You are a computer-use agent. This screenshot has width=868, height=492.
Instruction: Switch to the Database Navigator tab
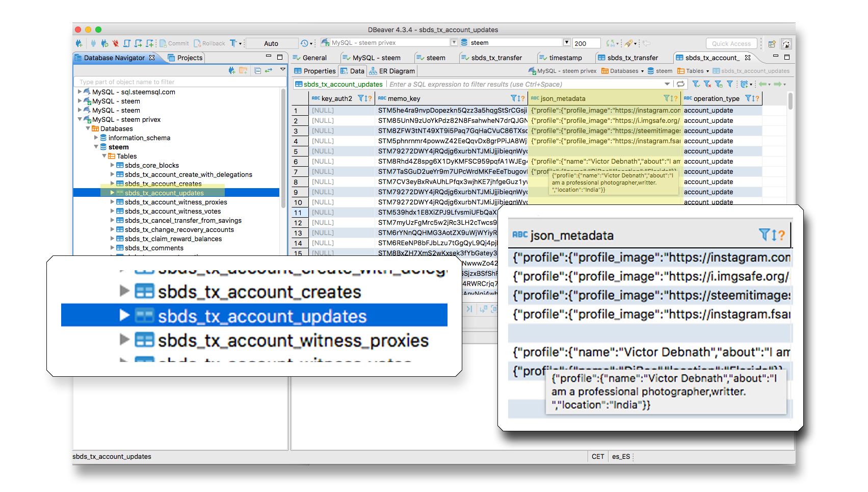click(115, 58)
